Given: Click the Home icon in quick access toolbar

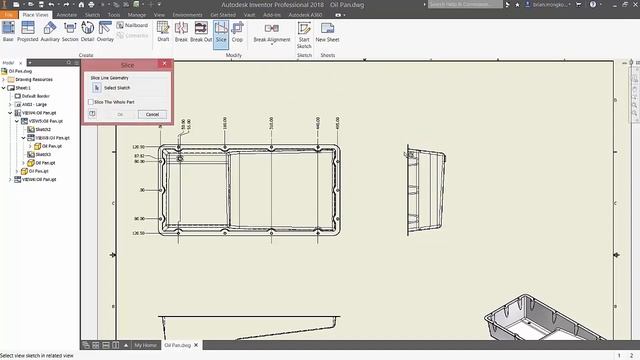Looking at the screenshot, I should tap(81, 4).
